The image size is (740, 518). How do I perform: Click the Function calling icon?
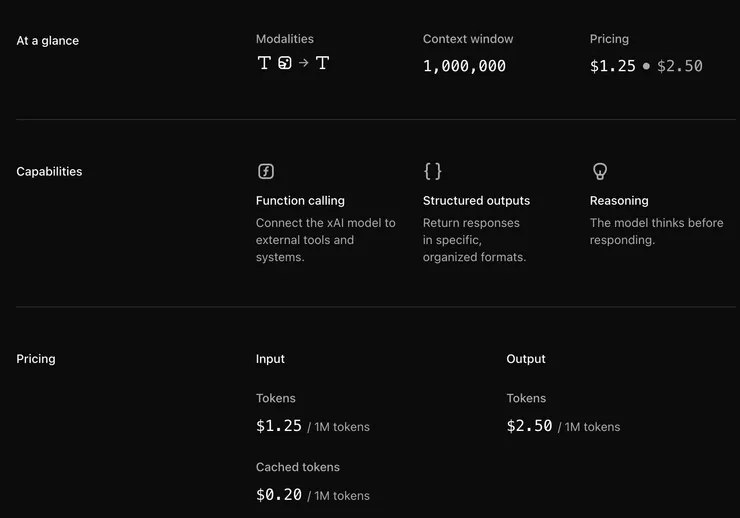point(266,171)
